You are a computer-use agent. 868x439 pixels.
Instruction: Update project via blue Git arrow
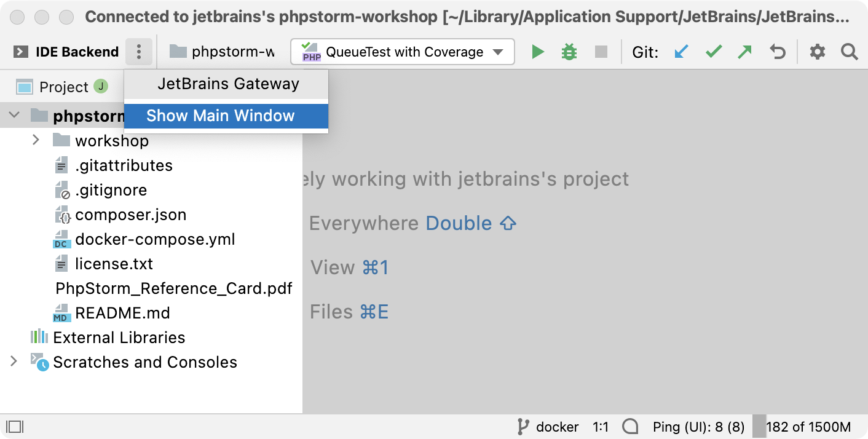click(682, 52)
